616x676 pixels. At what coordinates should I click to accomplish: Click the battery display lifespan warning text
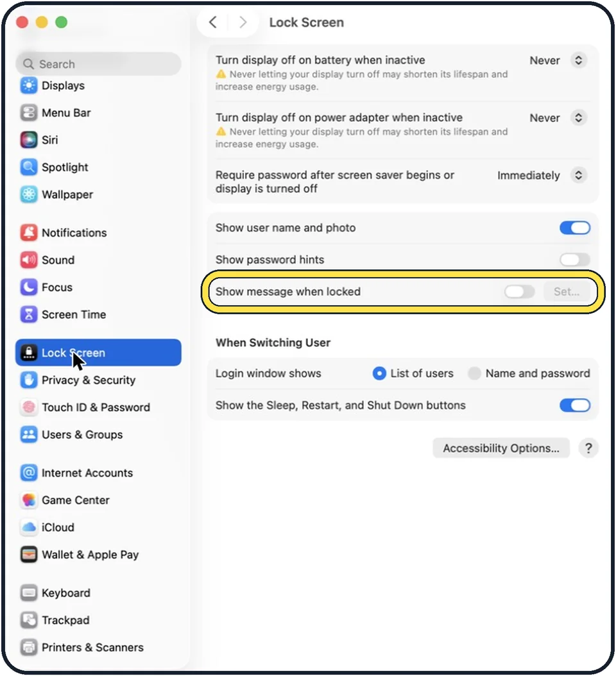pyautogui.click(x=361, y=80)
